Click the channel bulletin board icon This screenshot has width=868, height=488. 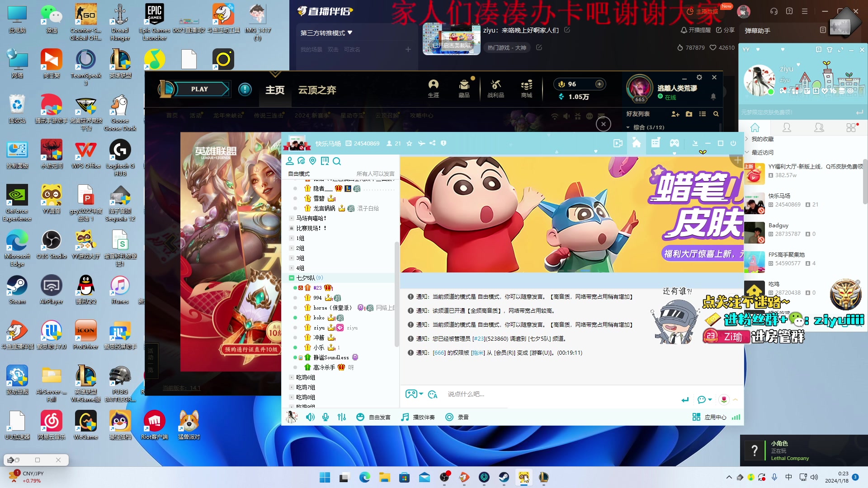point(325,161)
